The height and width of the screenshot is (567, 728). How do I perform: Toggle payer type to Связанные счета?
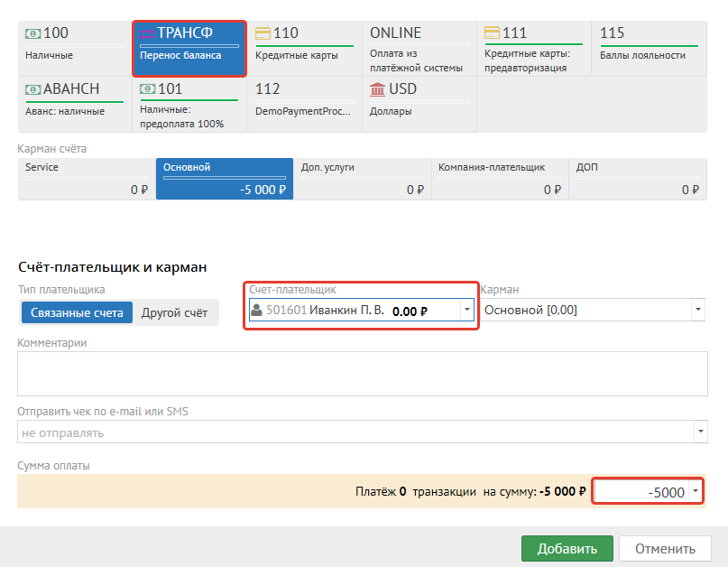77,312
